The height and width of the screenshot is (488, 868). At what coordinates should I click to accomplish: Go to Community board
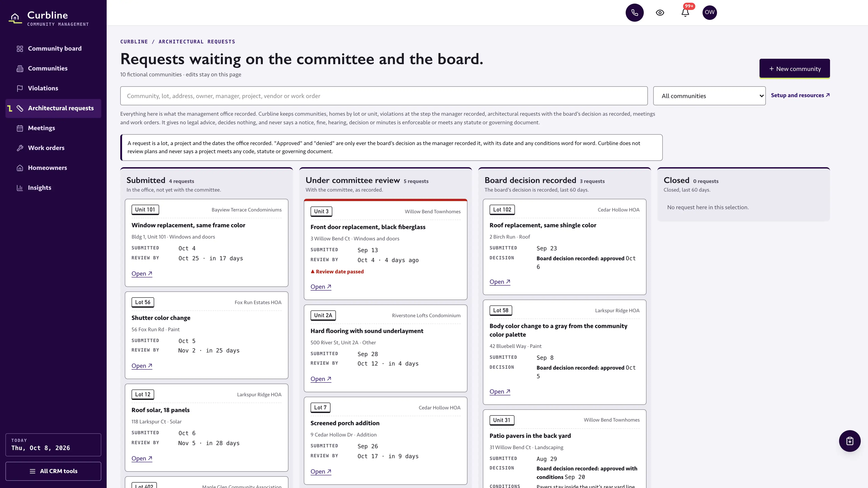(x=53, y=49)
